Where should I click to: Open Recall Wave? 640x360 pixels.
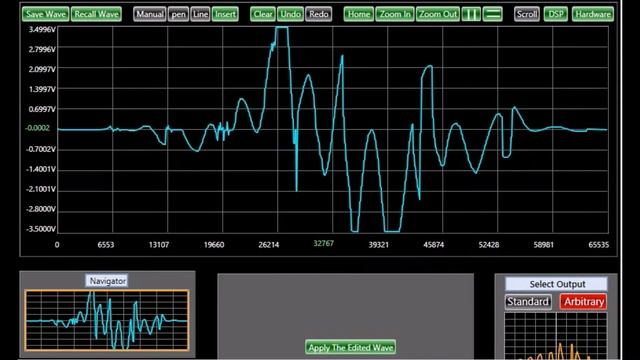click(x=96, y=14)
